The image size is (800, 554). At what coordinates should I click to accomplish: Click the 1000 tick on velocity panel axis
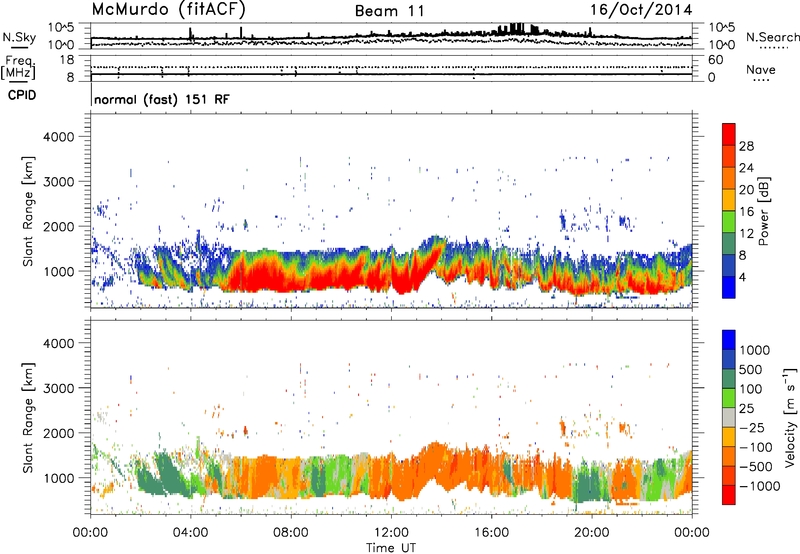tap(58, 478)
